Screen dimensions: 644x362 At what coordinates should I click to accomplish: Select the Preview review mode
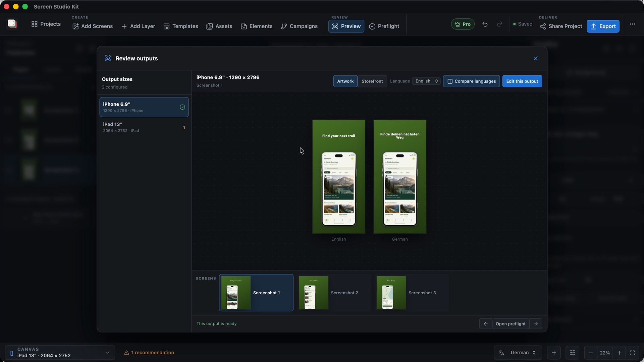pos(346,26)
